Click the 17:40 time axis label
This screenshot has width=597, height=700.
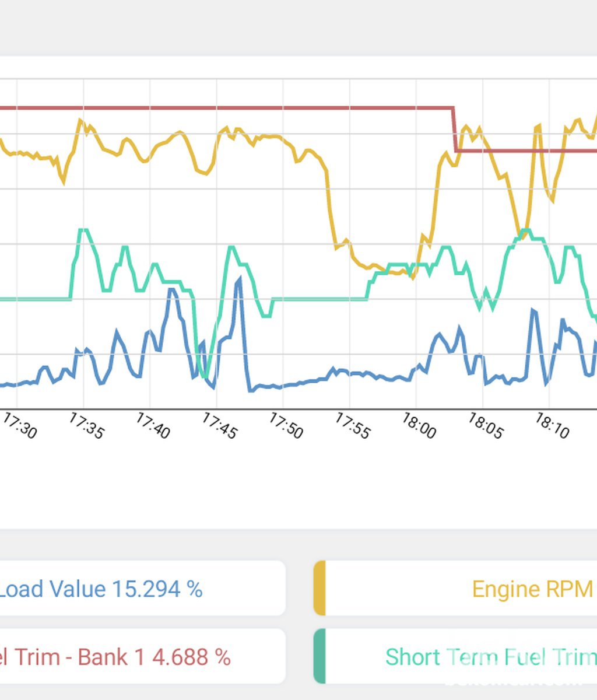[153, 426]
